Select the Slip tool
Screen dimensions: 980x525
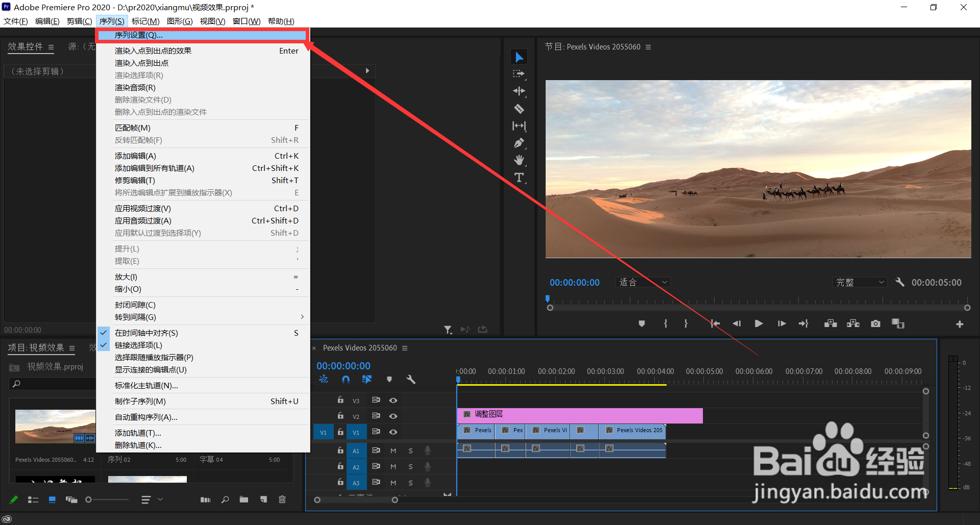tap(519, 126)
